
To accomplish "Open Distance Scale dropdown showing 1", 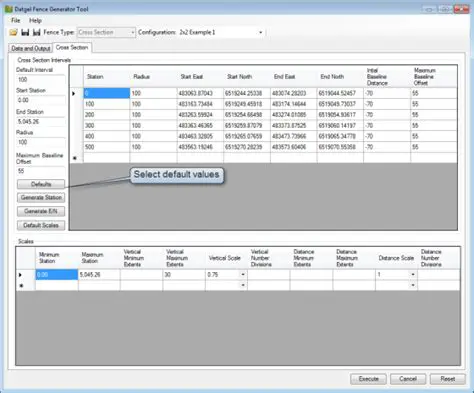I will tap(413, 275).
